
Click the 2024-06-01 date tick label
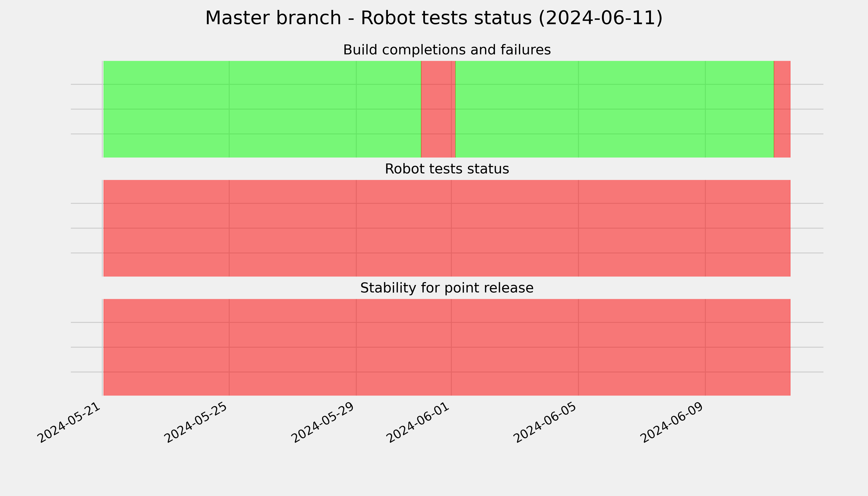(x=418, y=422)
